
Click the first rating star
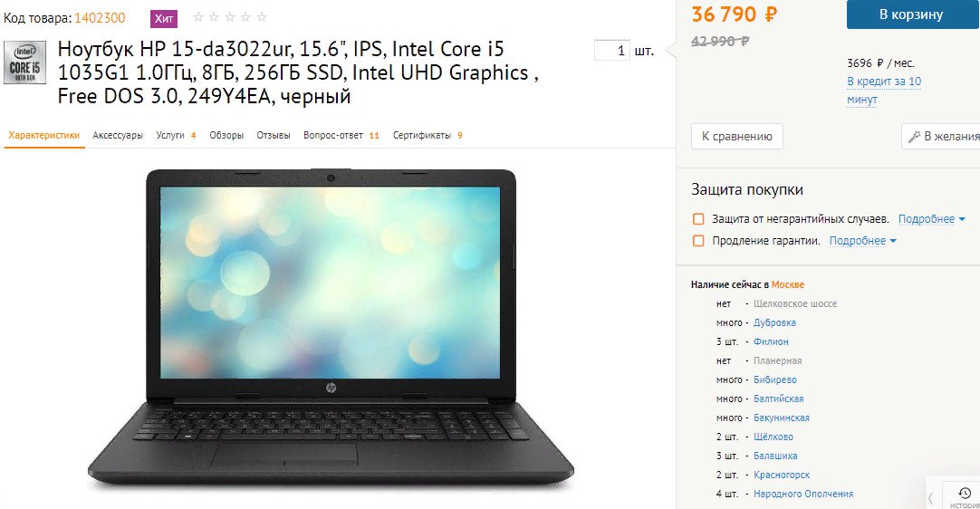198,17
